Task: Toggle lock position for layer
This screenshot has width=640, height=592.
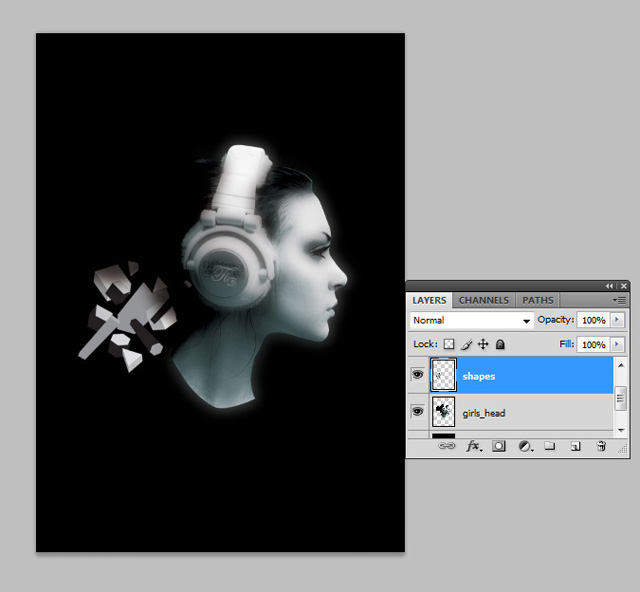Action: pyautogui.click(x=483, y=344)
